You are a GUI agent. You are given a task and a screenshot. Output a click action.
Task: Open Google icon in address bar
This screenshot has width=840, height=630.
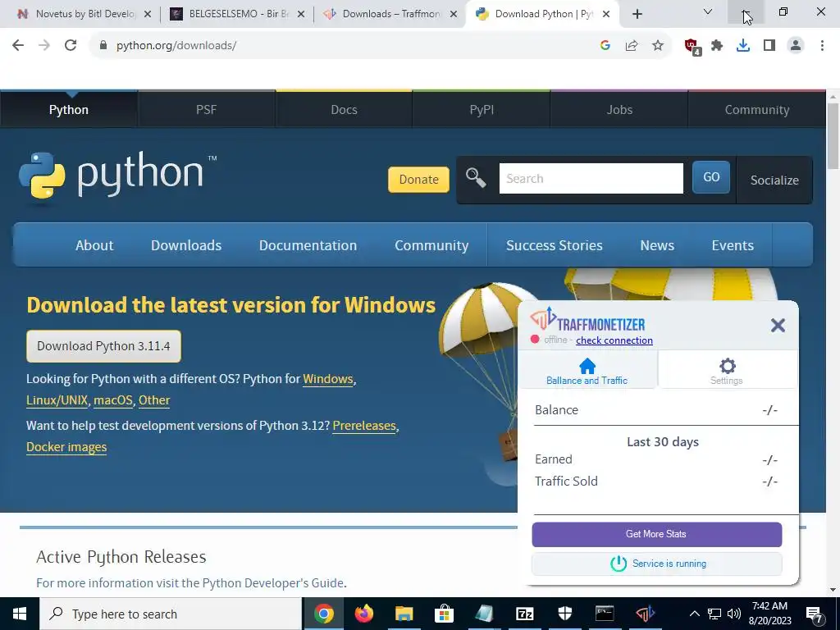[605, 46]
